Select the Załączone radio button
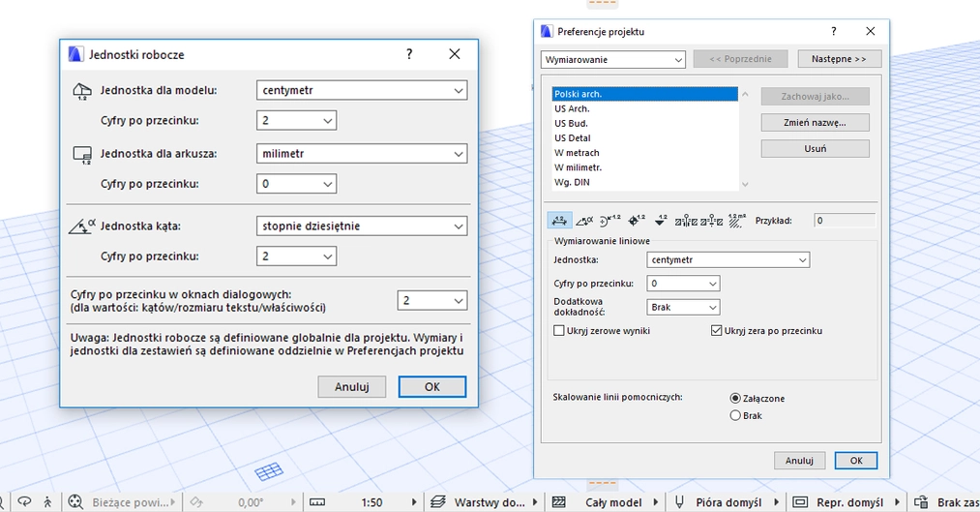 (735, 398)
